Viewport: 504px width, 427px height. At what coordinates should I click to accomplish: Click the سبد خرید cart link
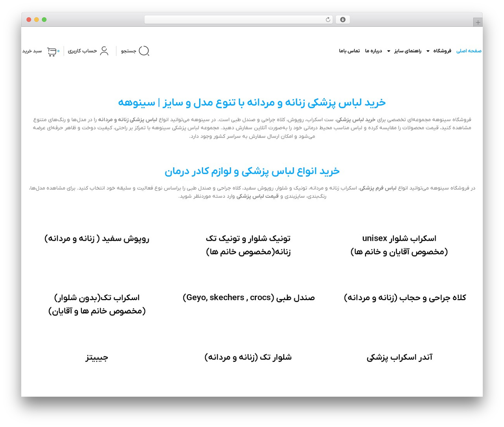[x=32, y=51]
